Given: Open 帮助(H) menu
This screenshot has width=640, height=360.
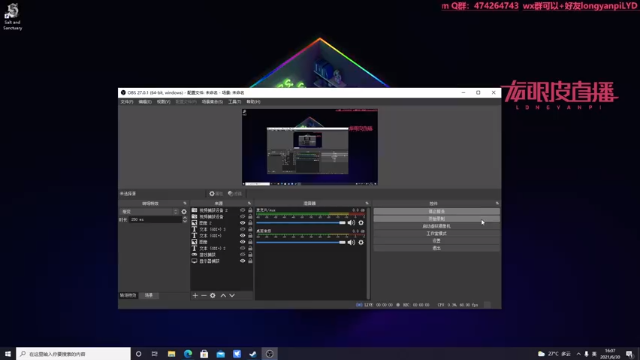Looking at the screenshot, I should 253,102.
